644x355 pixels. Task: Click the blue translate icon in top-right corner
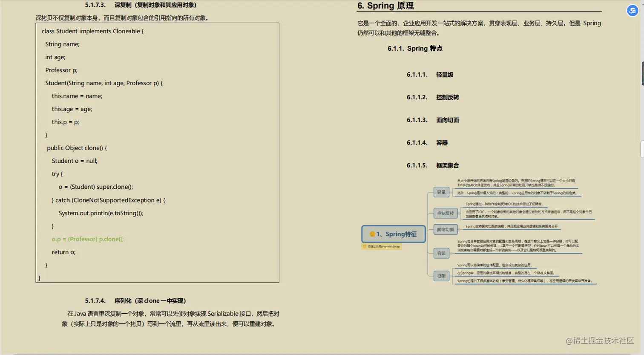point(632,11)
